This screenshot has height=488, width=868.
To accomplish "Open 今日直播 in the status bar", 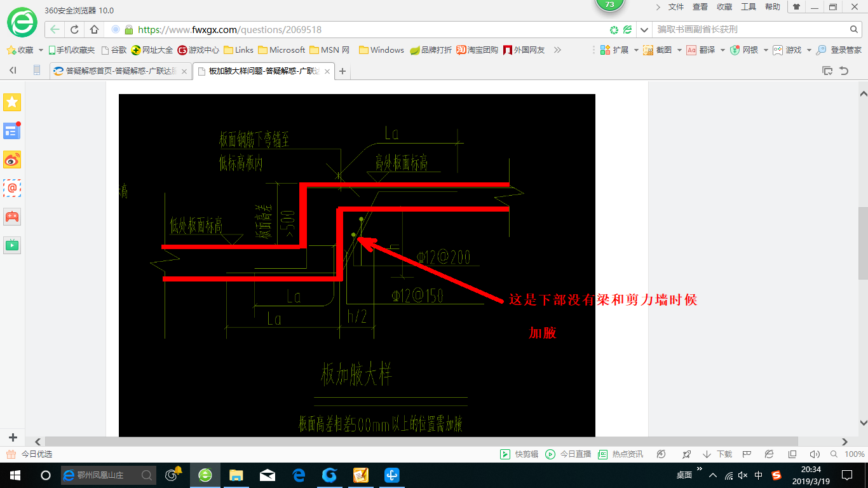I will [x=568, y=454].
